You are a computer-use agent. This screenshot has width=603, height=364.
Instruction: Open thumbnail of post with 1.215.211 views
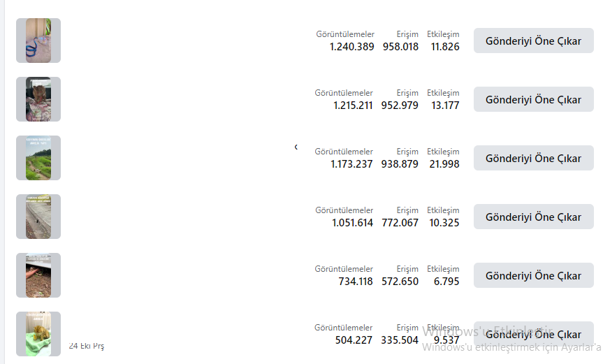pyautogui.click(x=38, y=99)
